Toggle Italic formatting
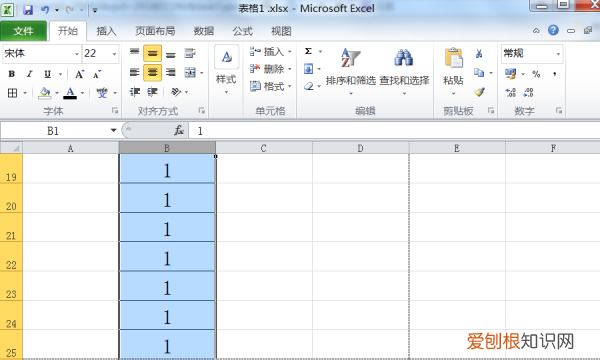Image resolution: width=600 pixels, height=360 pixels. tap(29, 74)
